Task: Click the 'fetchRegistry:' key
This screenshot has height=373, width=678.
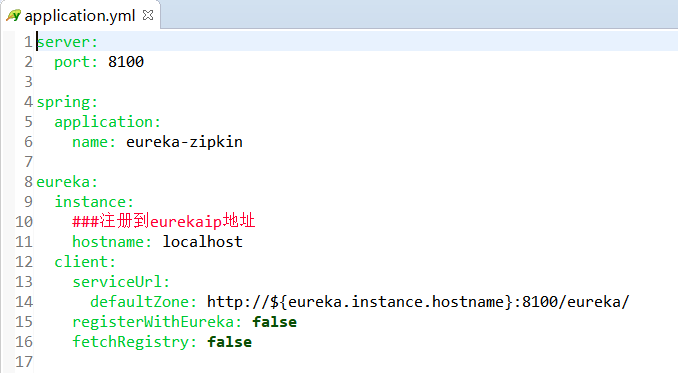Action: [134, 342]
